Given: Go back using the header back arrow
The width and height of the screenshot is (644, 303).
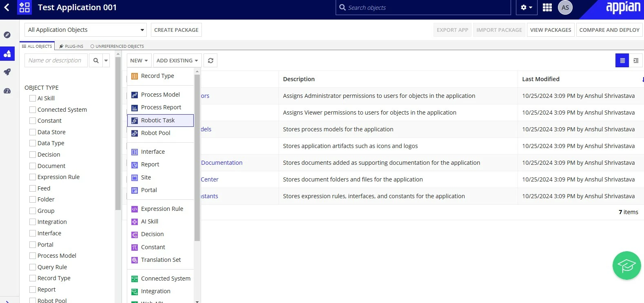Looking at the screenshot, I should click(7, 7).
